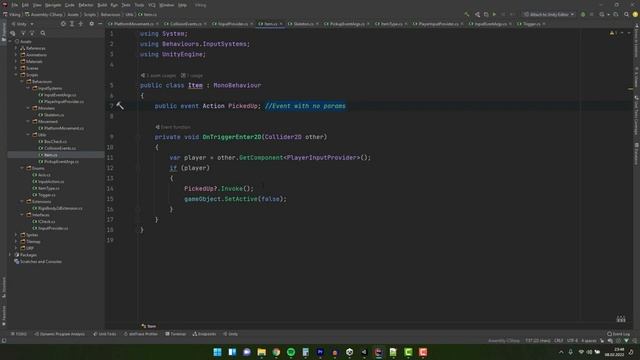Click Collapse All in Explorer toolbar

point(81,24)
